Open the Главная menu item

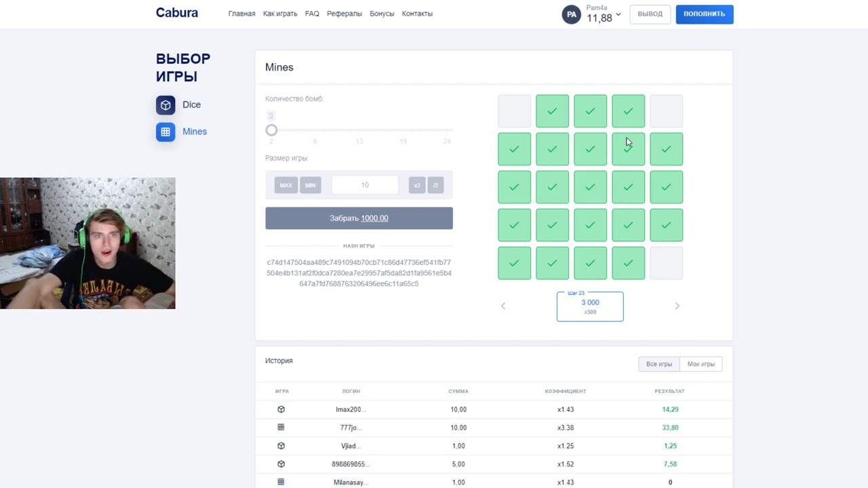coord(241,14)
